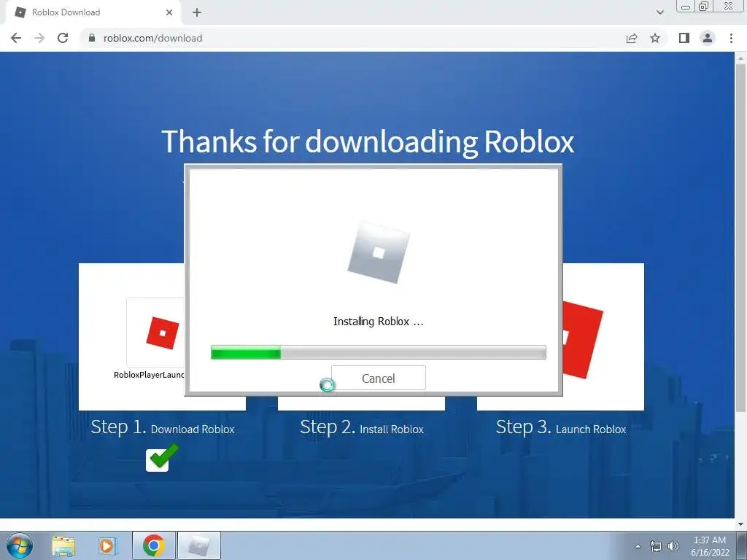Click Step 2. Install Roblox text

(362, 427)
